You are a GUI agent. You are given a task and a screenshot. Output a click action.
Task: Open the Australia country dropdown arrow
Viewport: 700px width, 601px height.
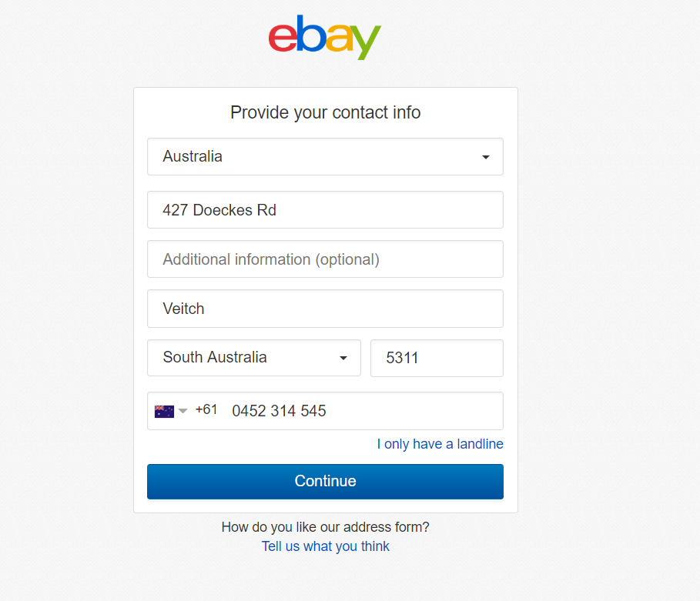[486, 157]
